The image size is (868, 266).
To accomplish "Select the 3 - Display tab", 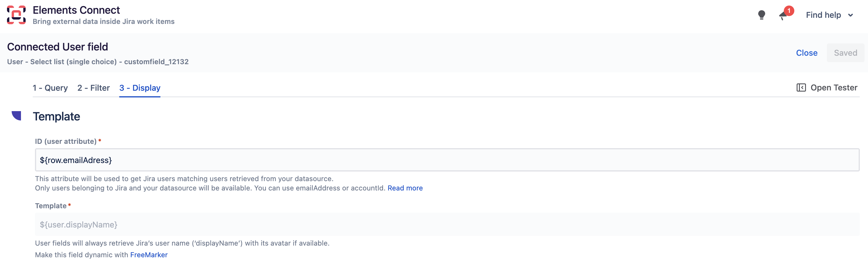I will click(140, 88).
